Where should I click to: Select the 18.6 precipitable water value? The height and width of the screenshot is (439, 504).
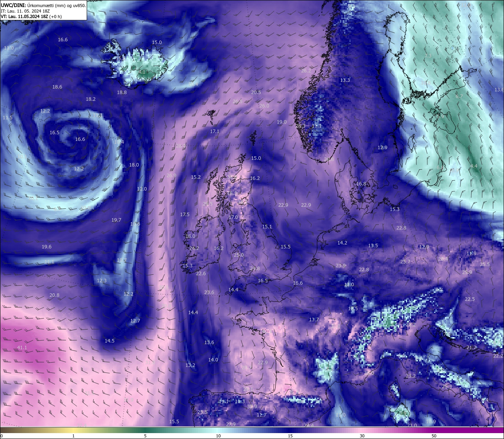coord(57,87)
